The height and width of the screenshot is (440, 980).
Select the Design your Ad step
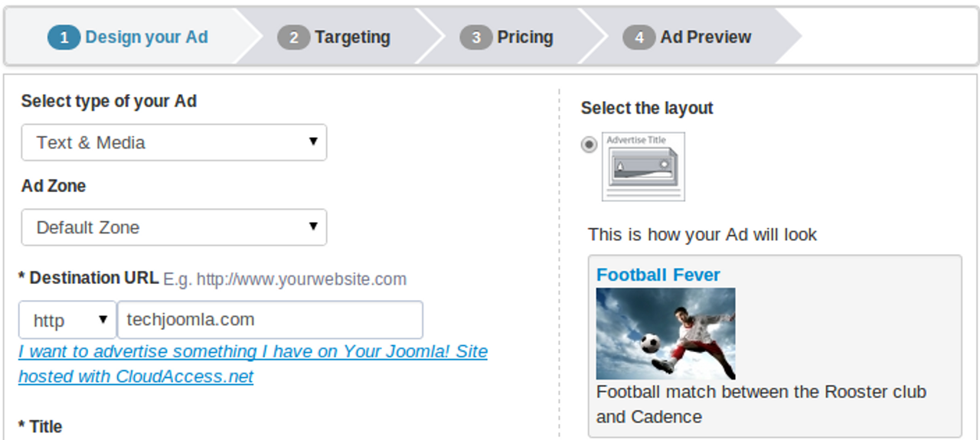pos(145,37)
